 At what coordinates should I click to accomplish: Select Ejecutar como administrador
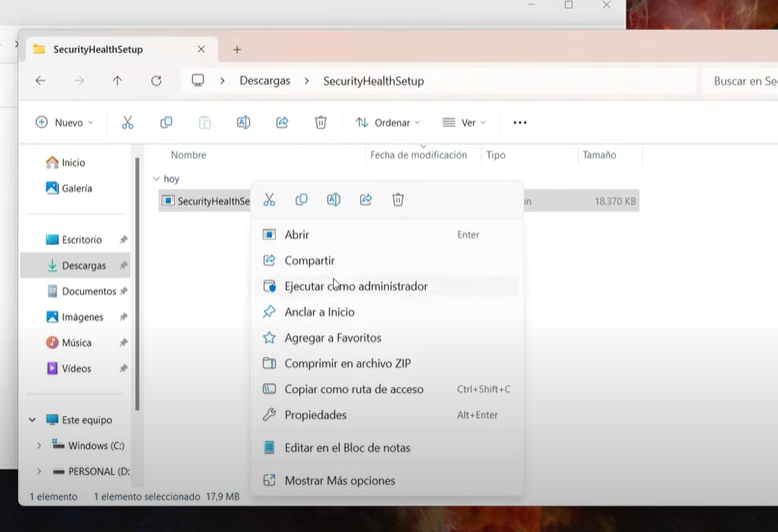point(387,286)
